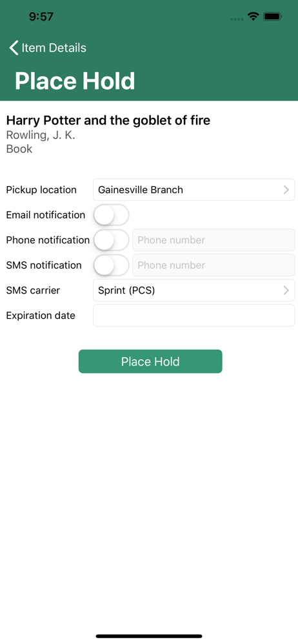
Task: Tap the back chevron icon
Action: 14,48
